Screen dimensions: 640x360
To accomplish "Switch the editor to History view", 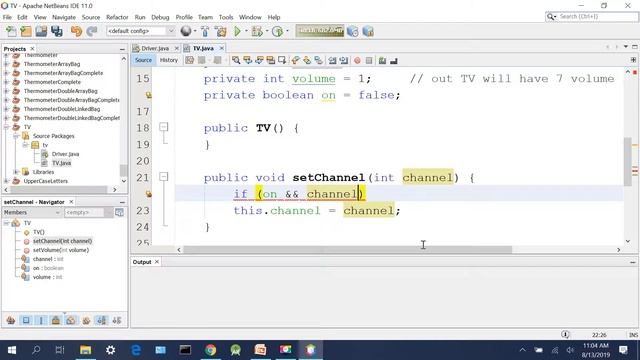I will pos(169,60).
